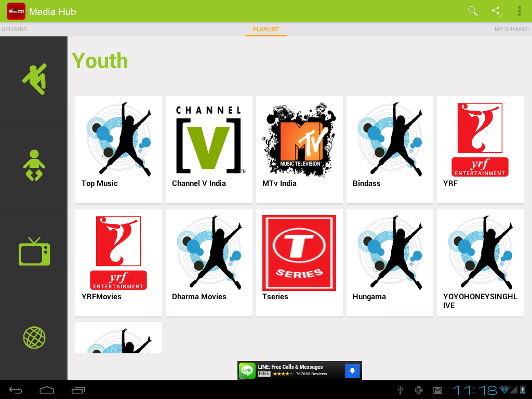Tap the Wi-Fi status icon
This screenshot has height=399, width=532.
[x=504, y=390]
